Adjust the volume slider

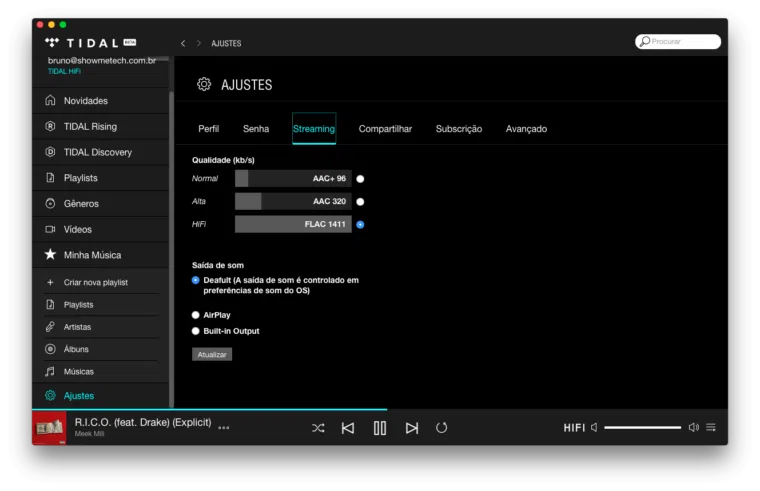pos(643,428)
